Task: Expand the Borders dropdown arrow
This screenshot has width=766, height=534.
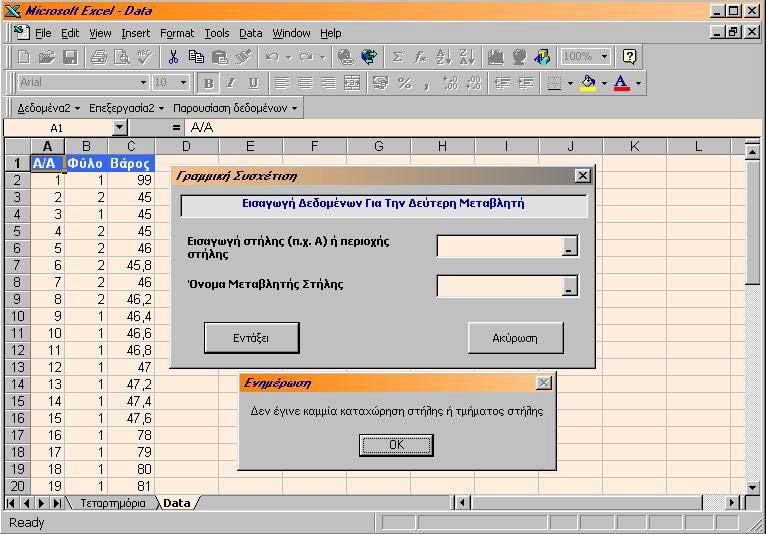Action: 570,83
